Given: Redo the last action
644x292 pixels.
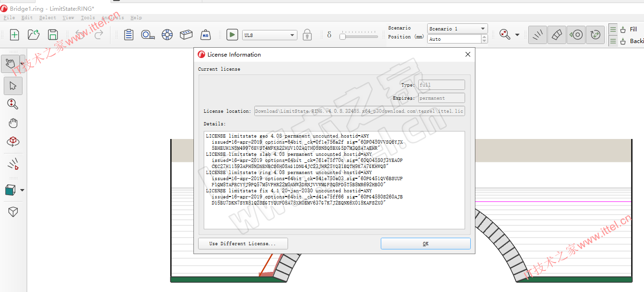Looking at the screenshot, I should [98, 35].
